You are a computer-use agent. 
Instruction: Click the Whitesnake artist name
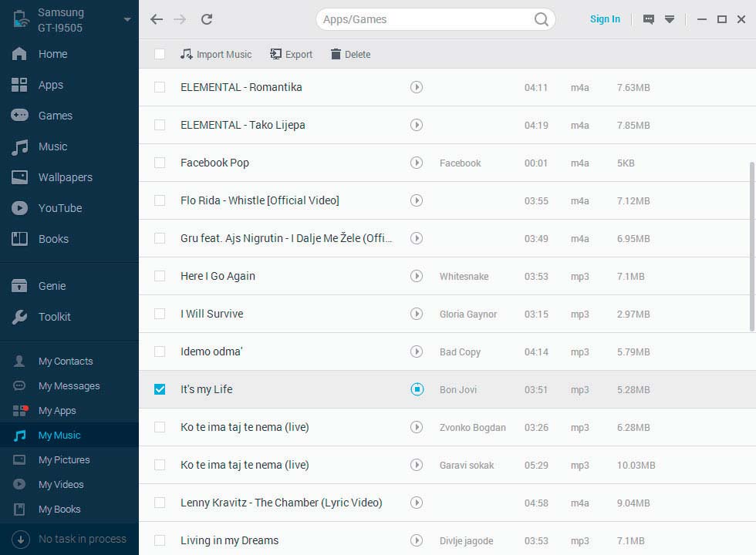coord(464,277)
